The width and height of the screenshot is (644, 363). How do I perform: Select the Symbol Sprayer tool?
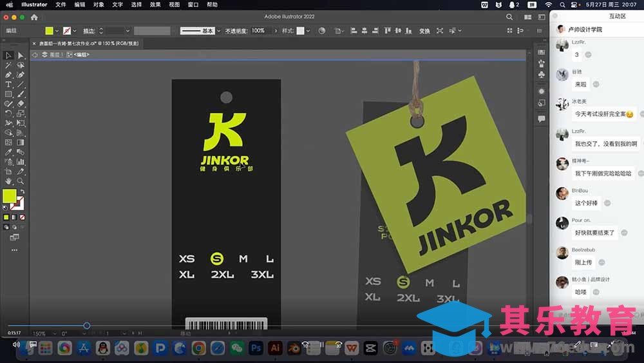[x=8, y=162]
